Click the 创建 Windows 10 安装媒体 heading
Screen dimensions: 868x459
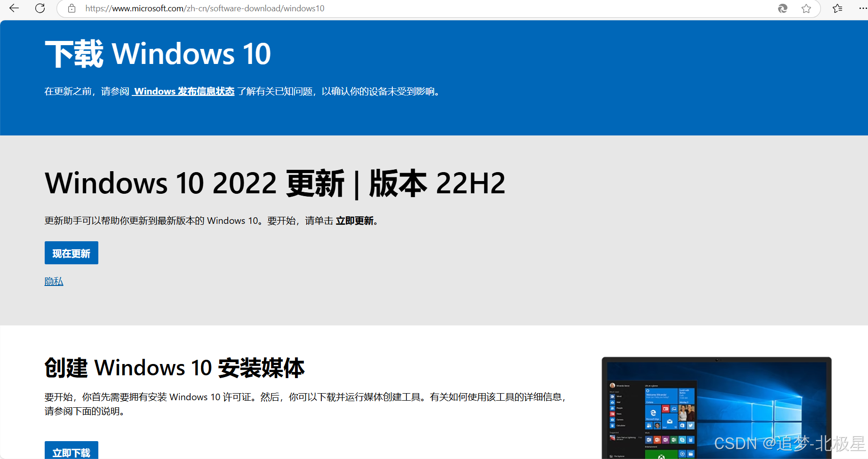coord(175,368)
